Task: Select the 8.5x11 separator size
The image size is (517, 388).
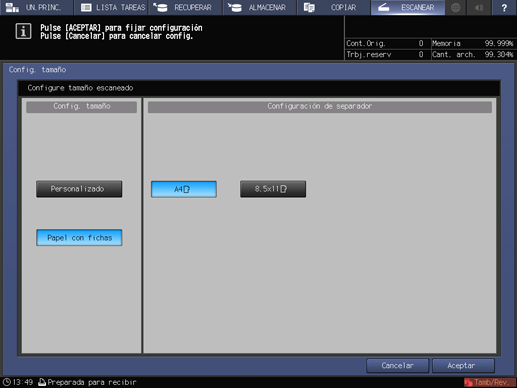Action: coord(273,189)
